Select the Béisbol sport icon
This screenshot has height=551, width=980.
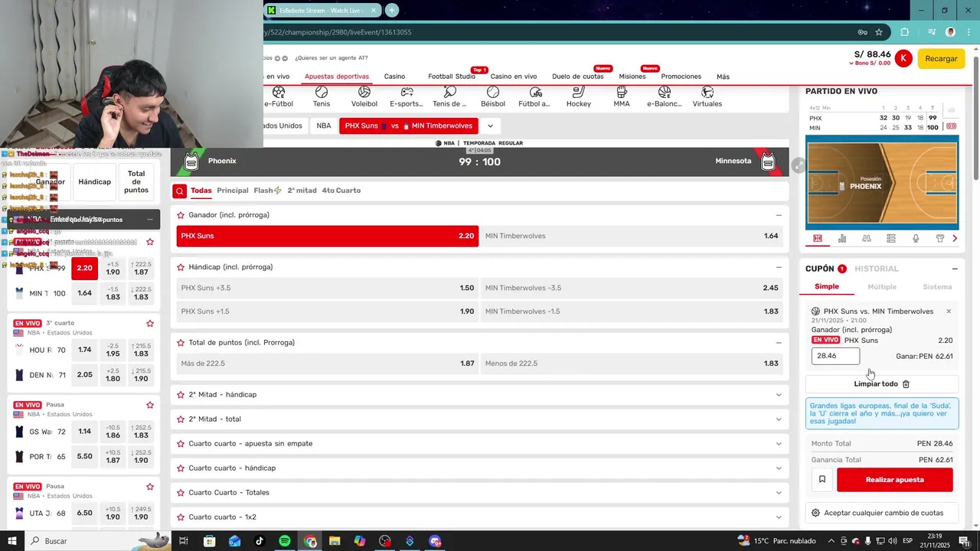click(x=493, y=92)
